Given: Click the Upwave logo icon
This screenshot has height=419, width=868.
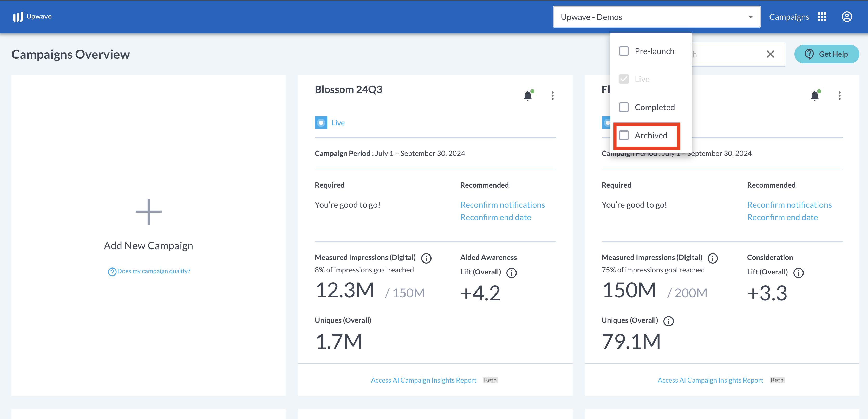Looking at the screenshot, I should [18, 17].
